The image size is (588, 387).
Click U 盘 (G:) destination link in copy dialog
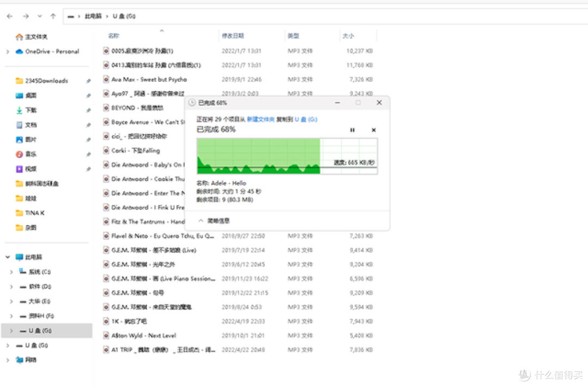click(x=305, y=119)
